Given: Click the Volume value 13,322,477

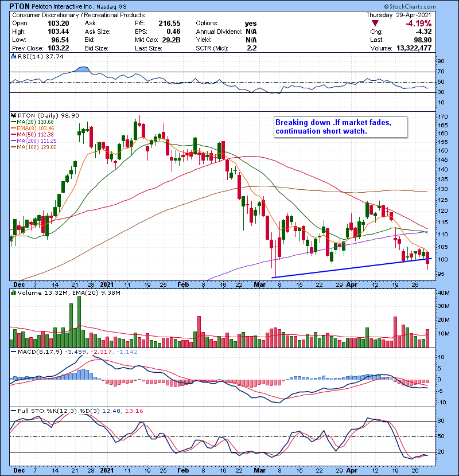Looking at the screenshot, I should pos(414,48).
